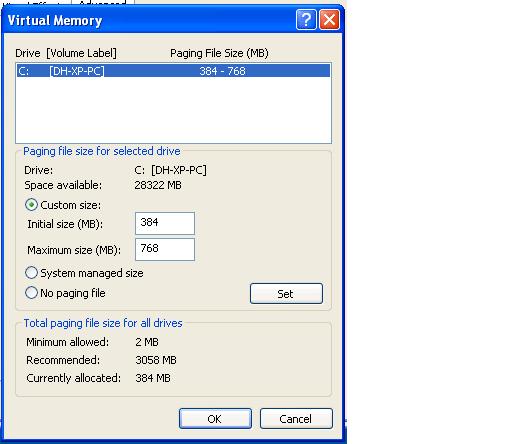Choose System managed size option
The width and height of the screenshot is (512, 444).
point(31,273)
